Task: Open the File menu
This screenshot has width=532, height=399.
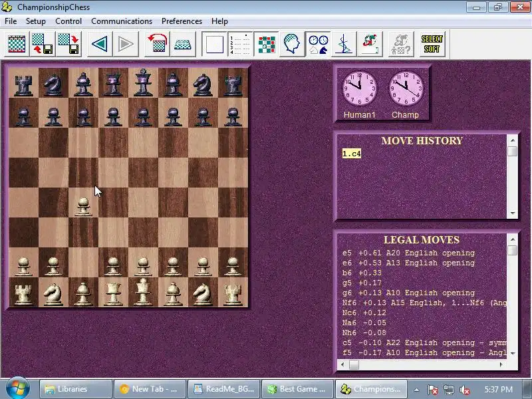Action: coord(11,21)
